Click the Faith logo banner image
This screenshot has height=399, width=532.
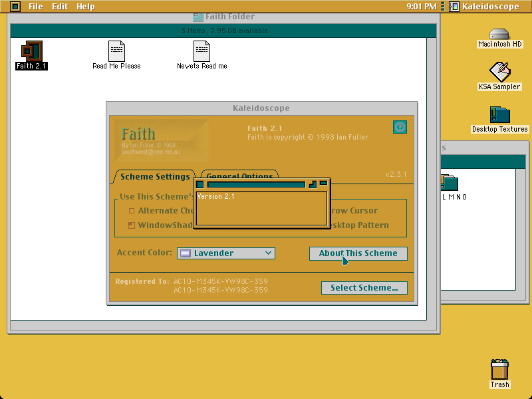pyautogui.click(x=161, y=140)
